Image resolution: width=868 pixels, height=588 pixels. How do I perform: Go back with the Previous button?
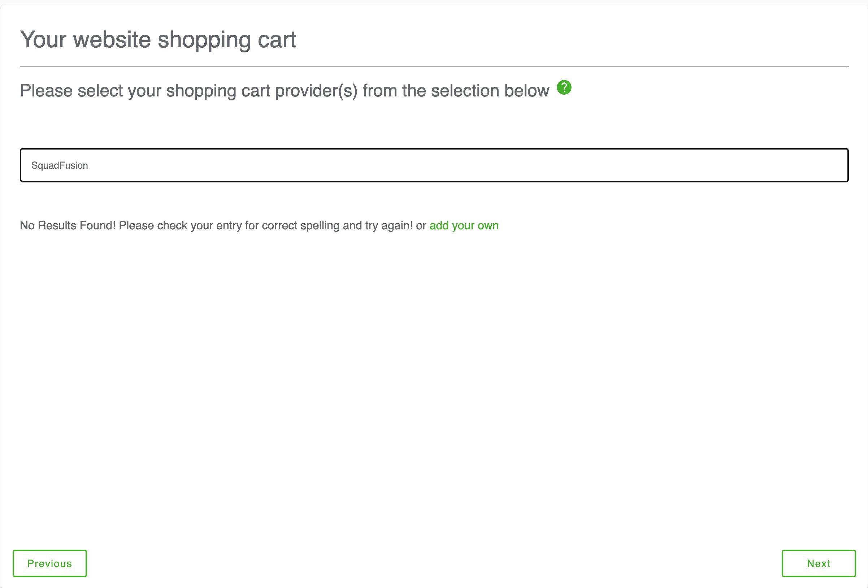tap(50, 563)
